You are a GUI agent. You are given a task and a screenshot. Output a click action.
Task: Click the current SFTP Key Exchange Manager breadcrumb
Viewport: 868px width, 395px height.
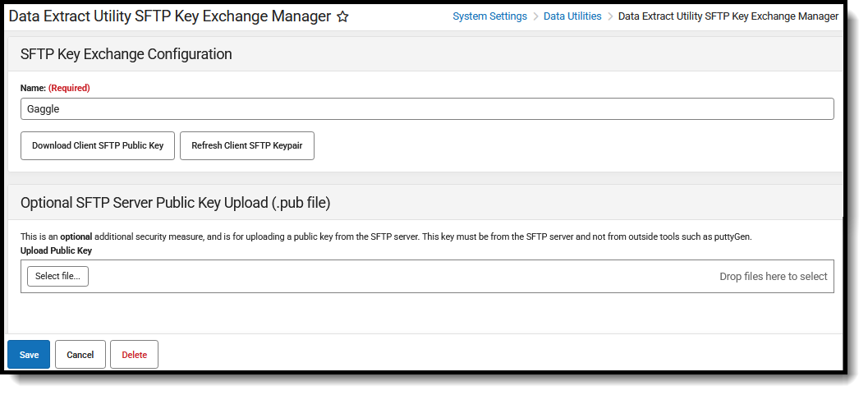point(728,16)
